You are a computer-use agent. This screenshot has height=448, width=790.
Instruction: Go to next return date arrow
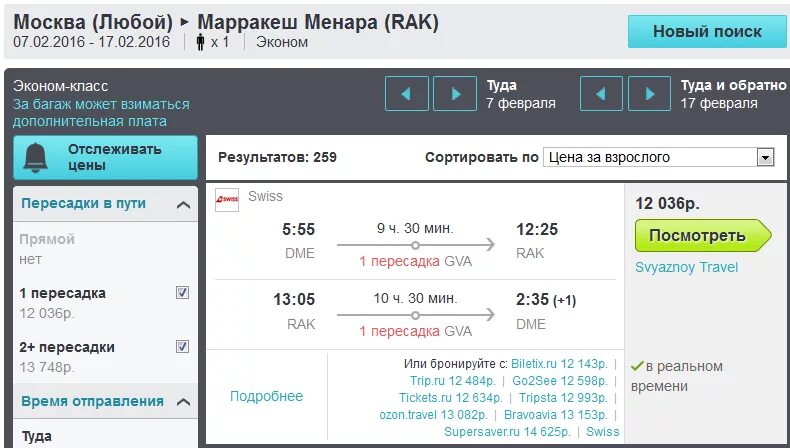pos(649,93)
